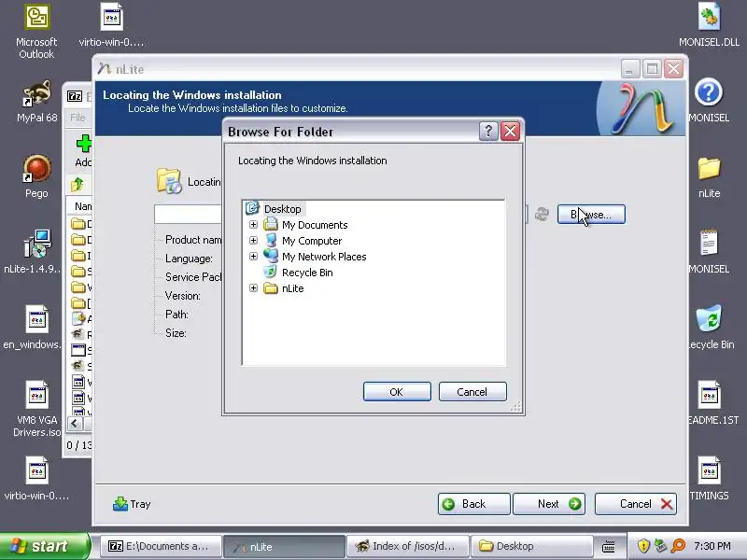Screen dimensions: 747x560
Task: Click the Up folder arrow in 7-Zip
Action: click(x=78, y=184)
